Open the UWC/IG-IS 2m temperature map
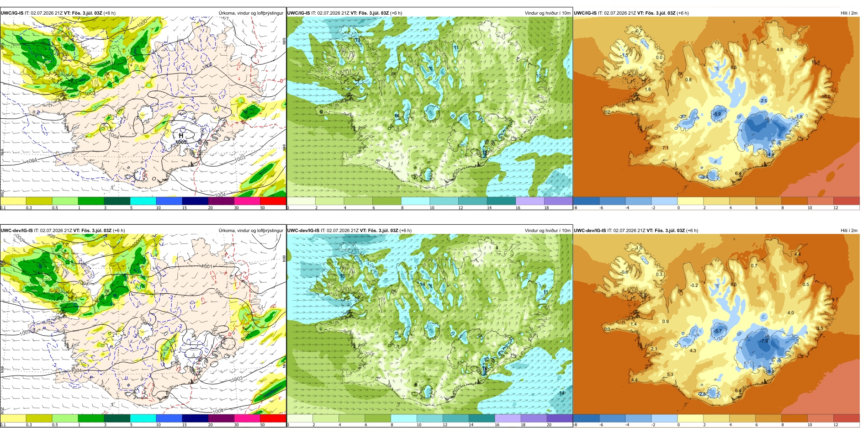 point(716,107)
